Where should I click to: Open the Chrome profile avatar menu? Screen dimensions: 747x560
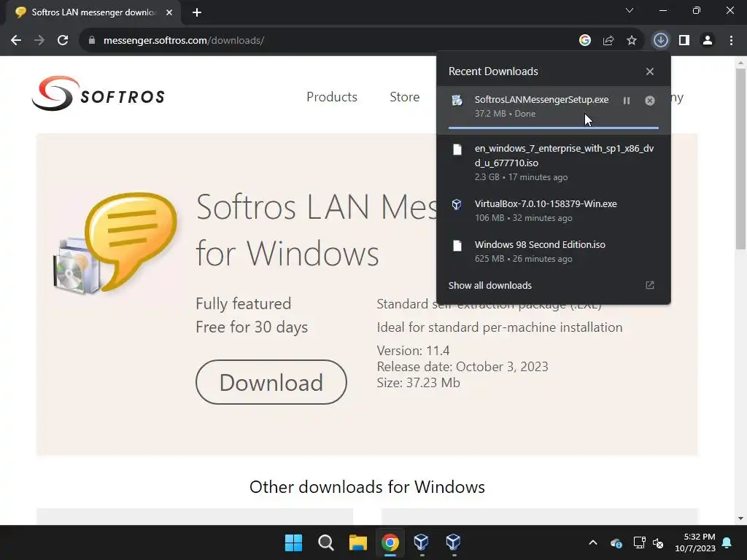pyautogui.click(x=708, y=41)
